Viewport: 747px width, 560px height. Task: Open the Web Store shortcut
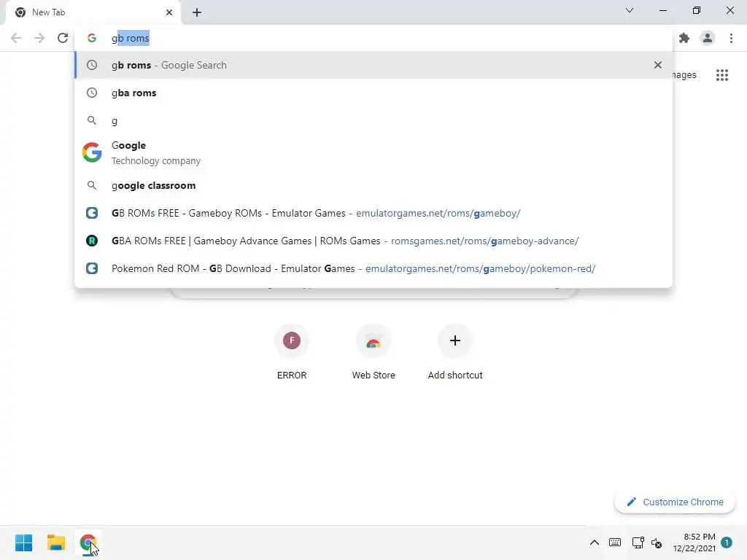pos(373,353)
